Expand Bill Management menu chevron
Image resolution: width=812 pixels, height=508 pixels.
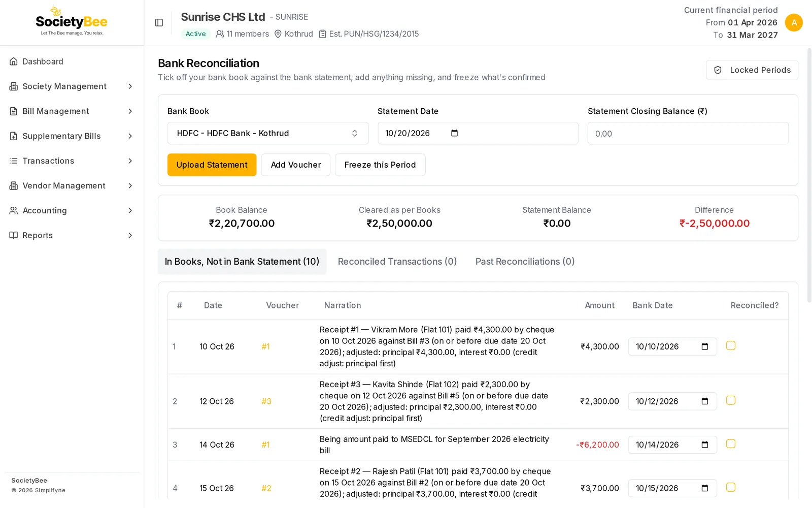point(130,111)
